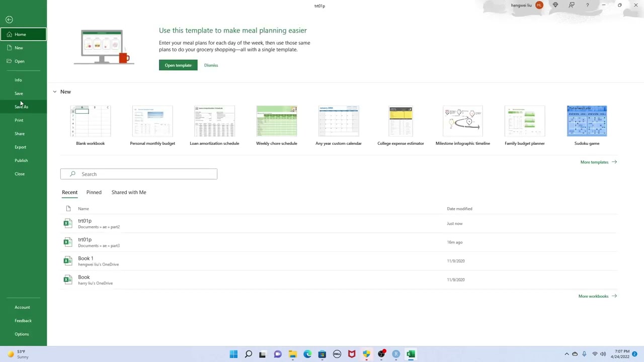Choose Publish in the sidebar
Screen dimensions: 644x362
pos(21,160)
